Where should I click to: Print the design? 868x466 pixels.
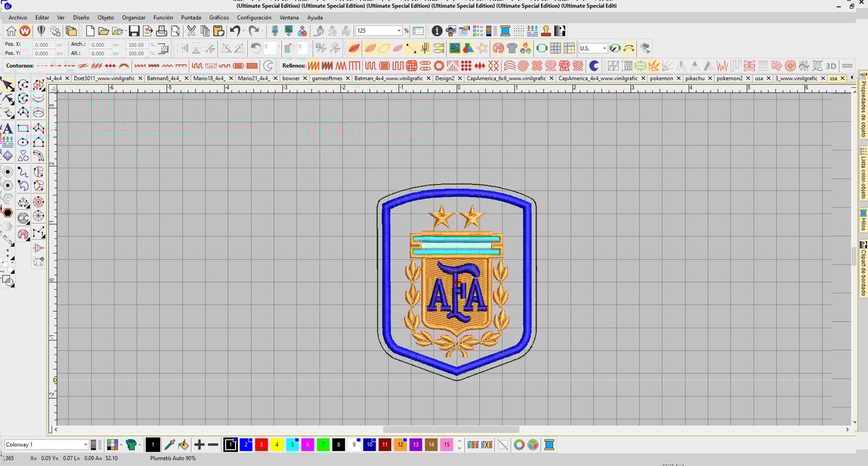[x=161, y=31]
